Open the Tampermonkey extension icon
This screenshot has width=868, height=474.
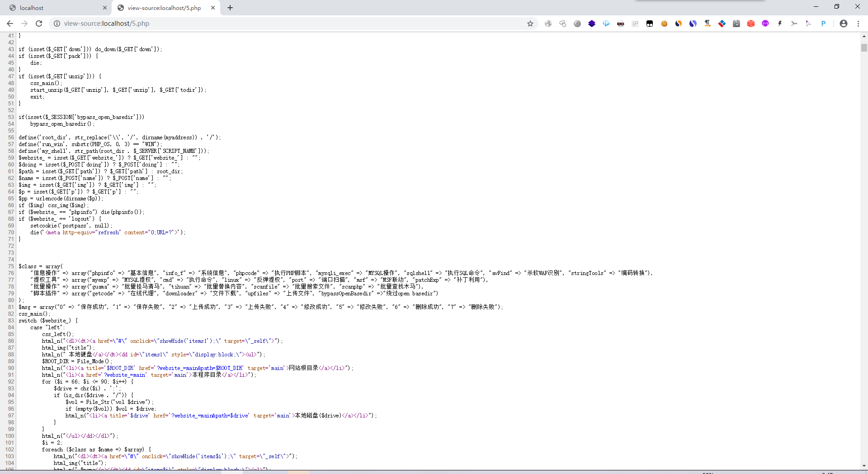tap(650, 24)
